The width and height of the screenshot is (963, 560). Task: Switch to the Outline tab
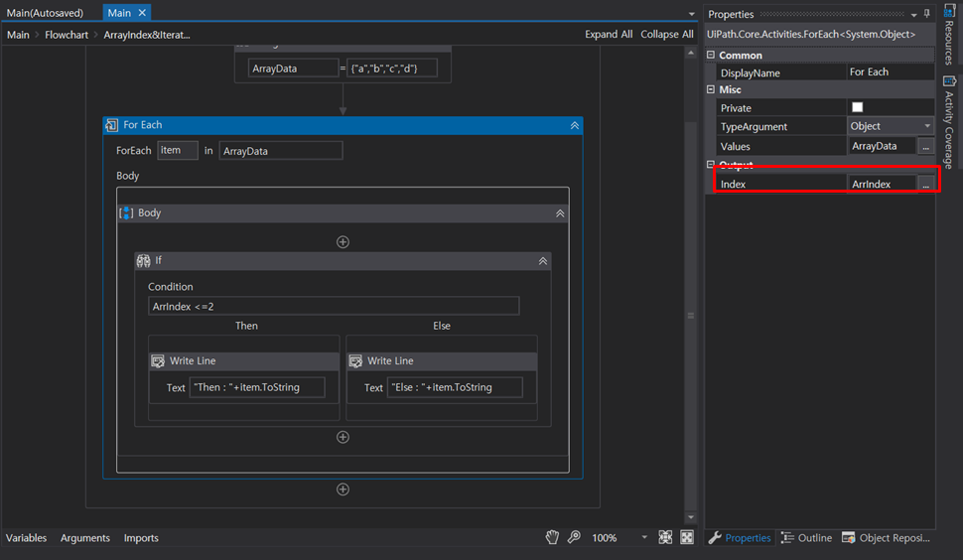pos(806,538)
